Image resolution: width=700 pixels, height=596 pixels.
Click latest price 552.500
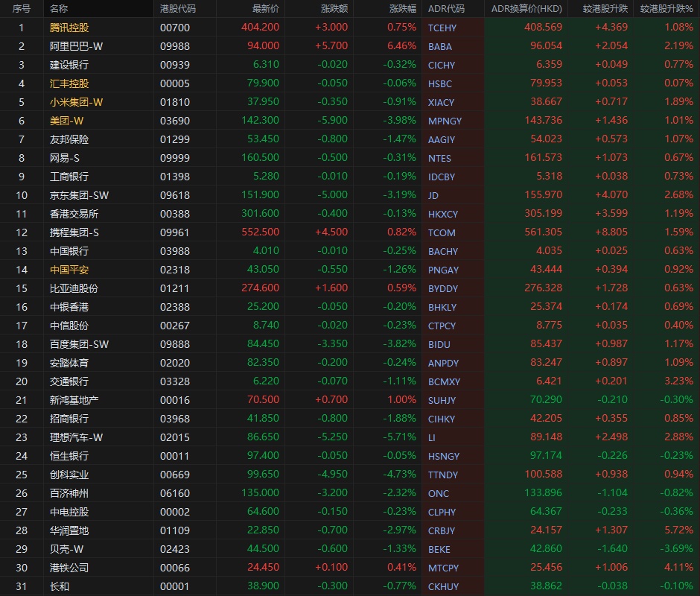(261, 232)
